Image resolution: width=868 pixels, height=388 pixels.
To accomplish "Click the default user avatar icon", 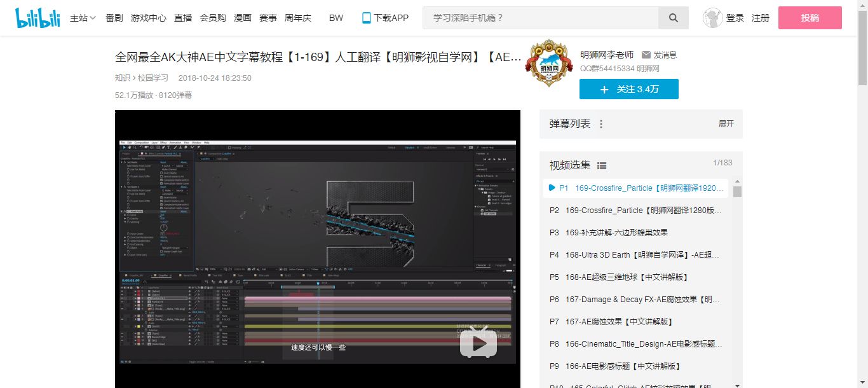I will pos(713,18).
